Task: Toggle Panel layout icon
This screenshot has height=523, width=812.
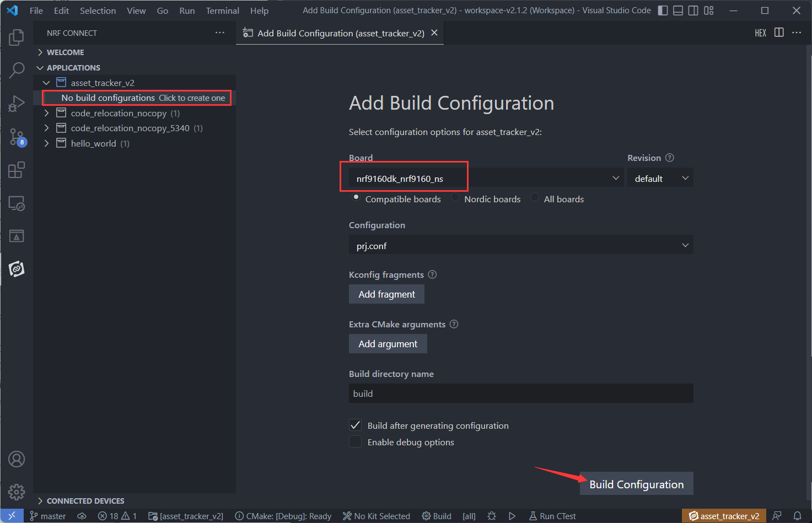Action: click(678, 10)
